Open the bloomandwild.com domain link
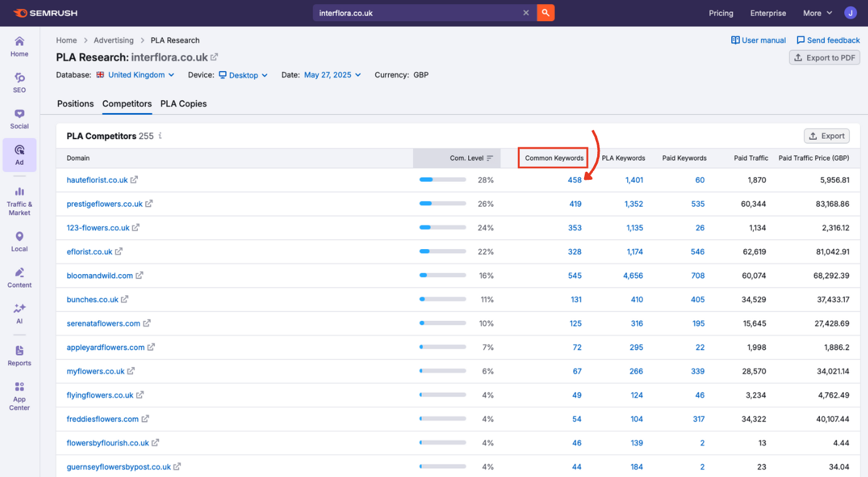 click(100, 275)
